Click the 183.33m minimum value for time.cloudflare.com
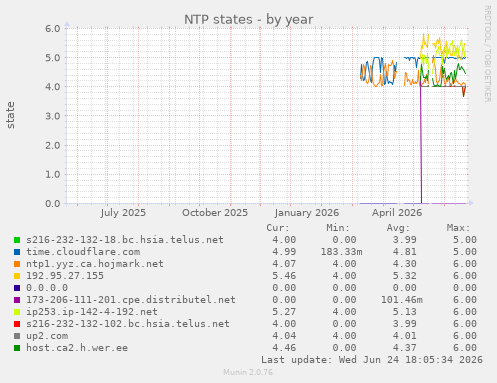The image size is (497, 383). [x=341, y=252]
